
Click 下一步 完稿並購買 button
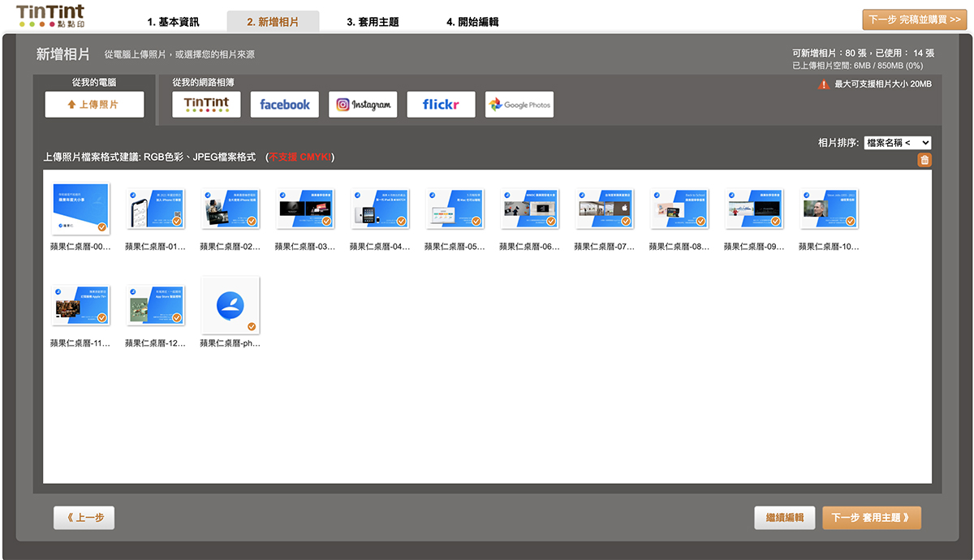[915, 19]
